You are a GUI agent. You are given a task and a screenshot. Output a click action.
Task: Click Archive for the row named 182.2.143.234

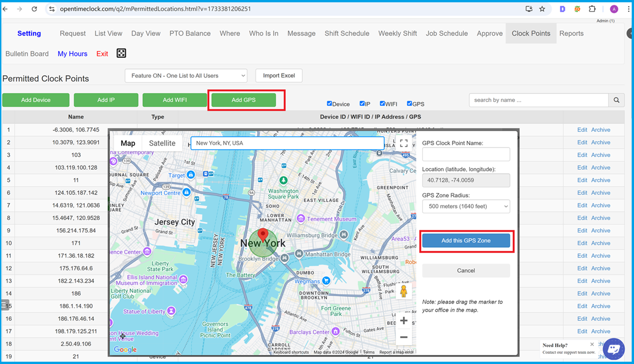pyautogui.click(x=601, y=281)
